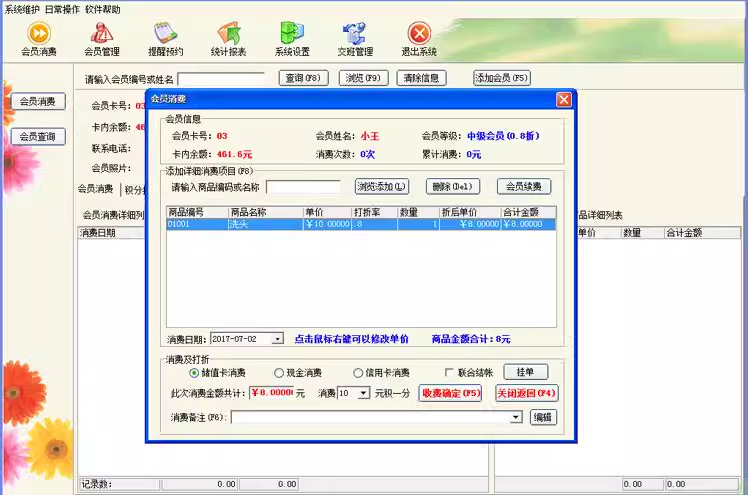Select row 01001 洗头 in item table
The image size is (748, 495).
point(361,224)
